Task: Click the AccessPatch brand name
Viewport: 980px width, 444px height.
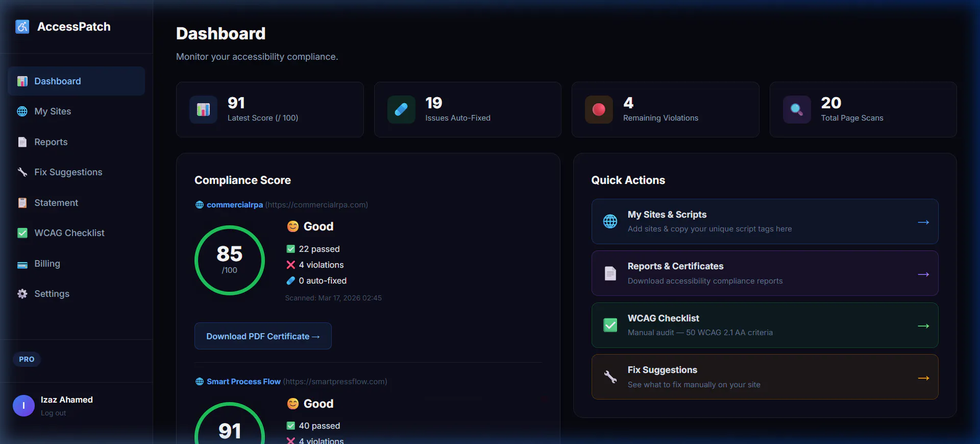Action: (74, 27)
